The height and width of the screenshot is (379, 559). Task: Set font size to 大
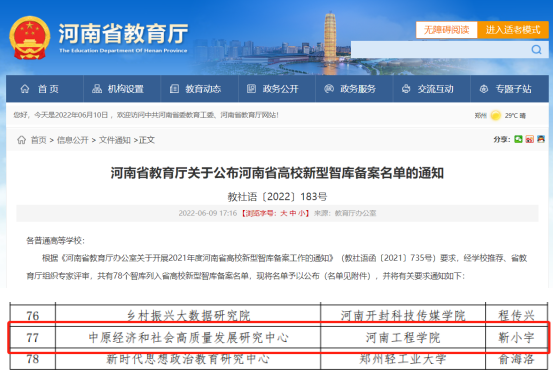[x=284, y=213]
